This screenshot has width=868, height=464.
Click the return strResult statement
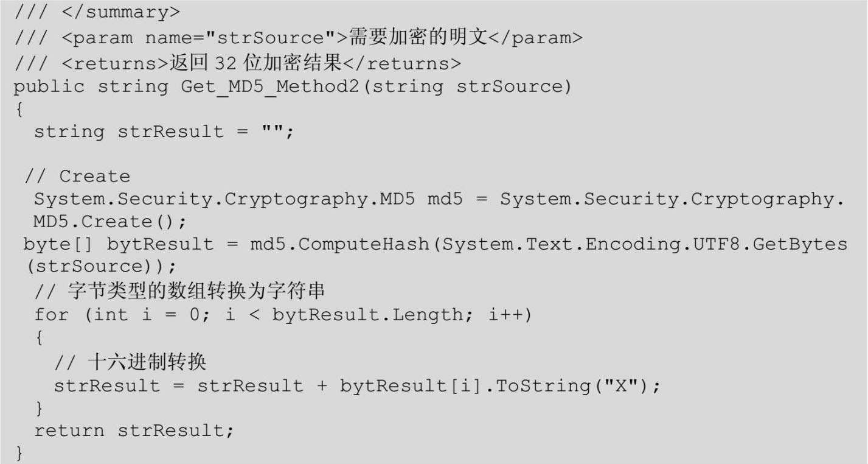[134, 431]
